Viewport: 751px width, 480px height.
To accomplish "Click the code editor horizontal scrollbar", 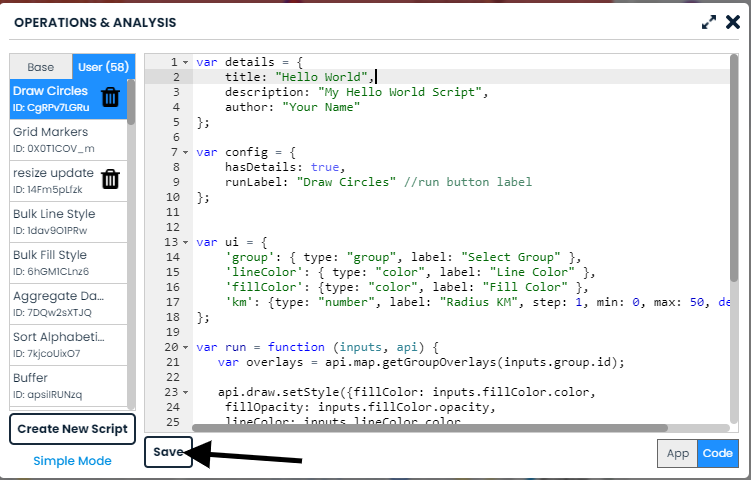I will coord(400,427).
